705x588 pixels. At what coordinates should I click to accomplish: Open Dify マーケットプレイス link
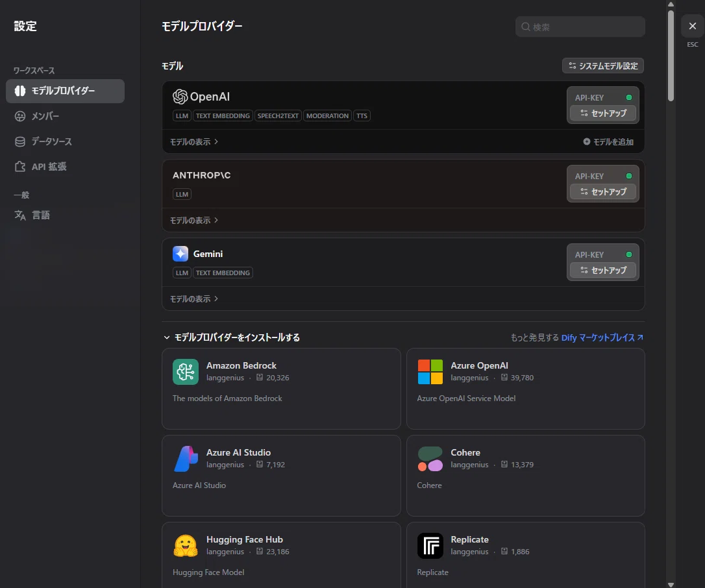point(602,337)
